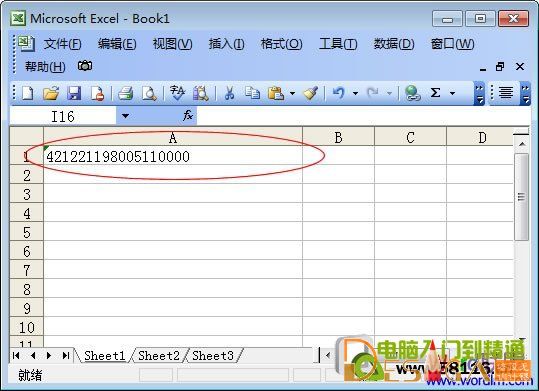Click the vertical scrollbar thumb

coord(521,197)
